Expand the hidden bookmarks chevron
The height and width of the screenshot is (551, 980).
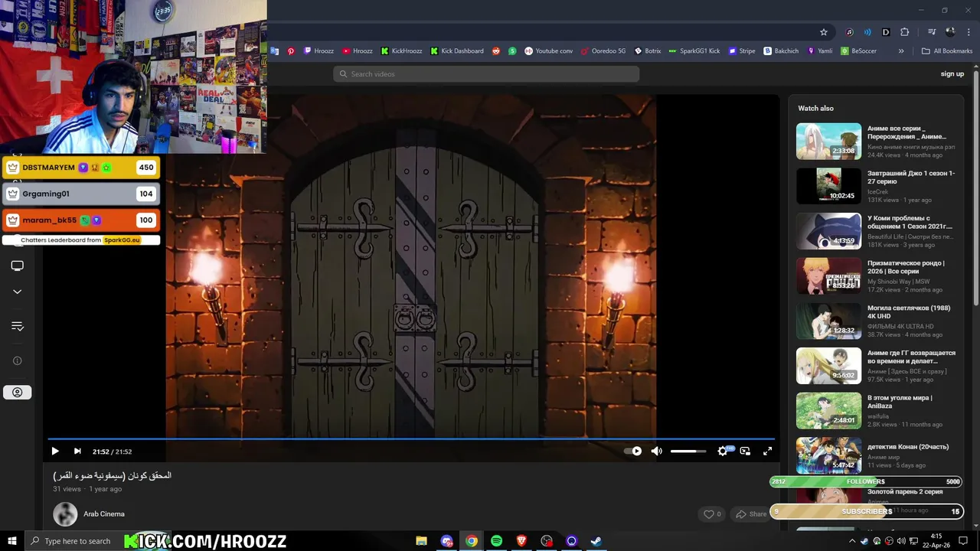(901, 51)
